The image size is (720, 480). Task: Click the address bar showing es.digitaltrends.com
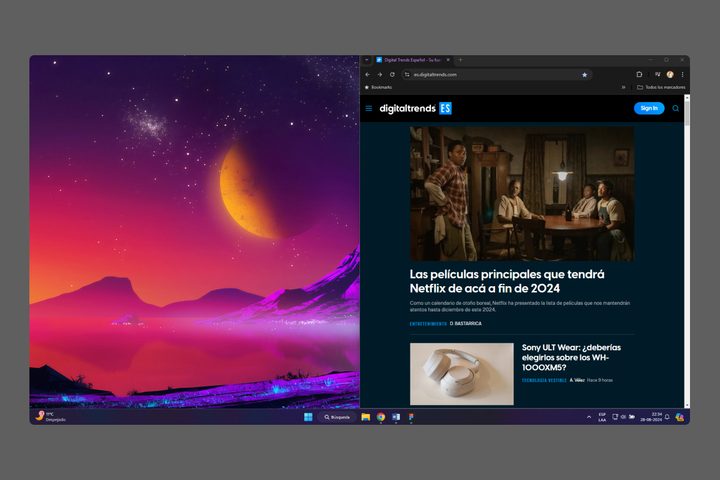tap(480, 74)
